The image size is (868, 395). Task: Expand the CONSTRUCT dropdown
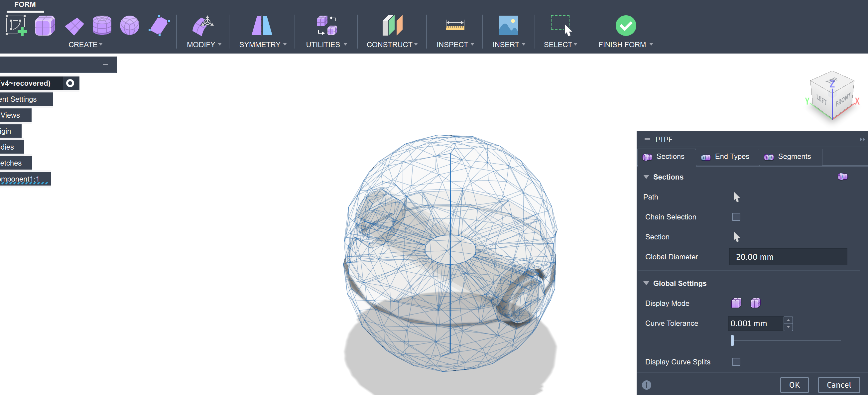click(392, 45)
